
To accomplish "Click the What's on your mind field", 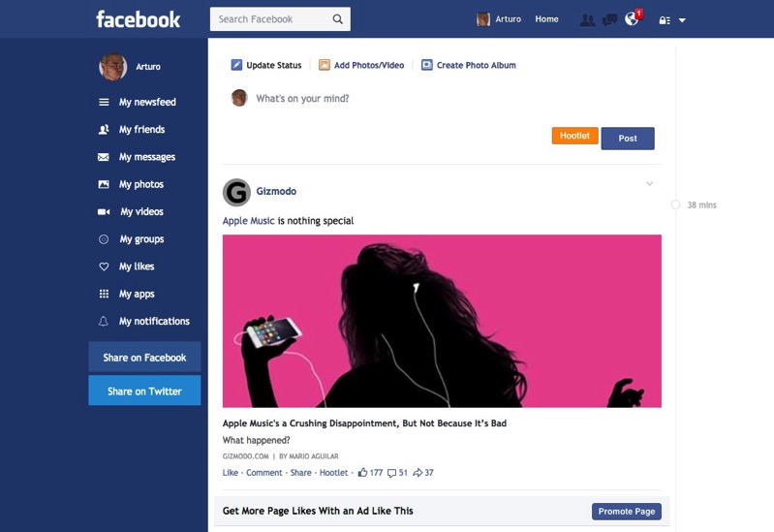I will [302, 98].
